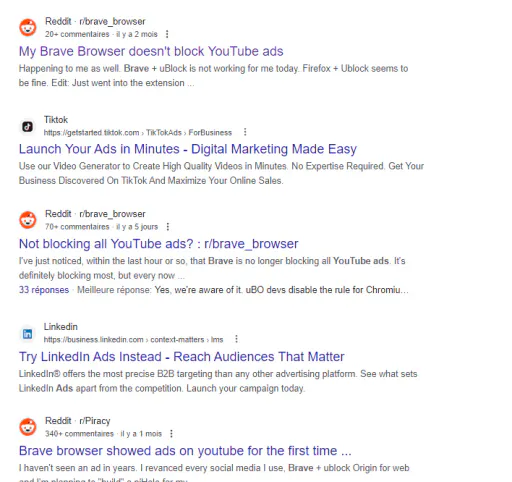
Task: Click the "Tiktok" site name label
Action: (x=56, y=120)
